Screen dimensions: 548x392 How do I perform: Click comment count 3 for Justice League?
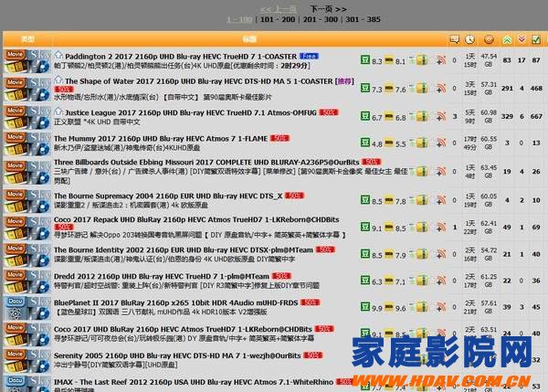[455, 116]
